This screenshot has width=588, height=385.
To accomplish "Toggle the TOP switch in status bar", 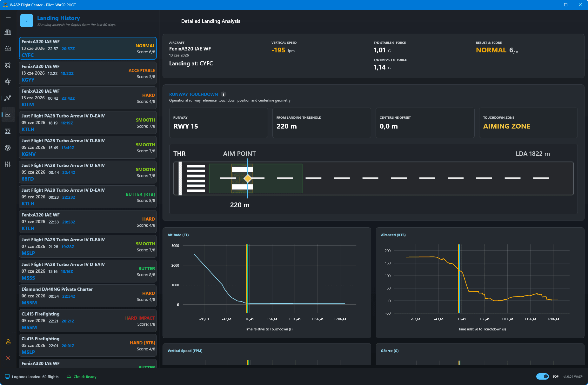I will [x=542, y=376].
